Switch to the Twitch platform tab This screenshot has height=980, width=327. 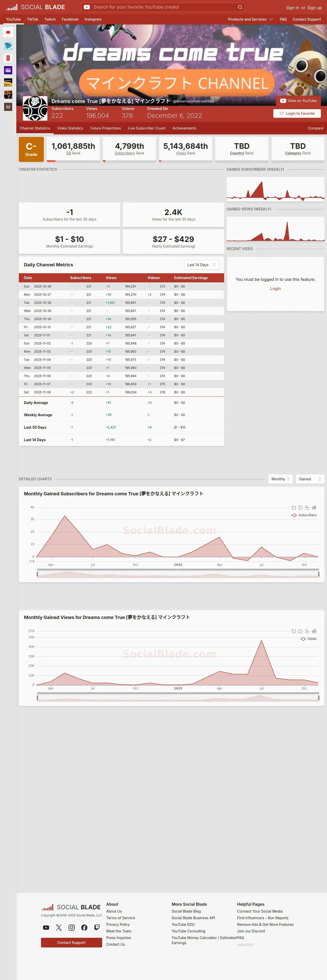(50, 19)
